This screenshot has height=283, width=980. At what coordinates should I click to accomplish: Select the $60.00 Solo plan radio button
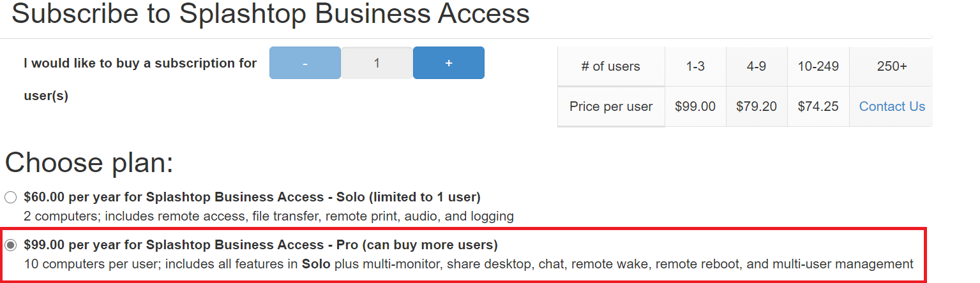pyautogui.click(x=11, y=197)
